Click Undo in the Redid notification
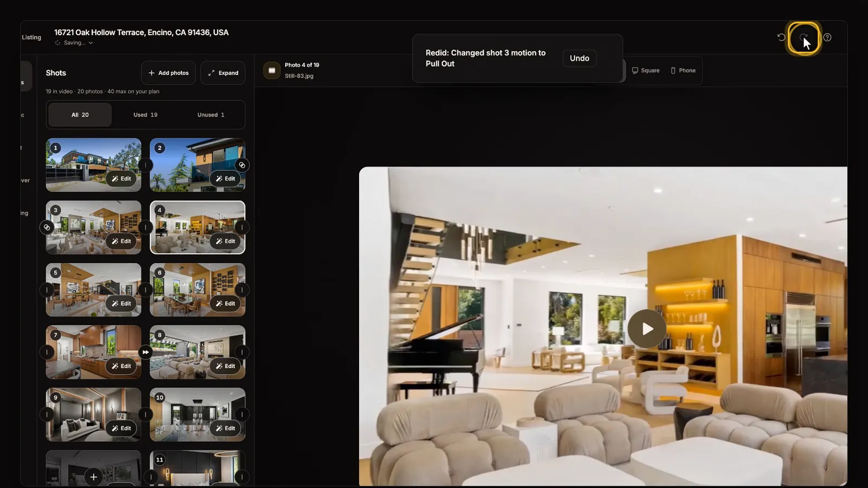 (x=579, y=58)
